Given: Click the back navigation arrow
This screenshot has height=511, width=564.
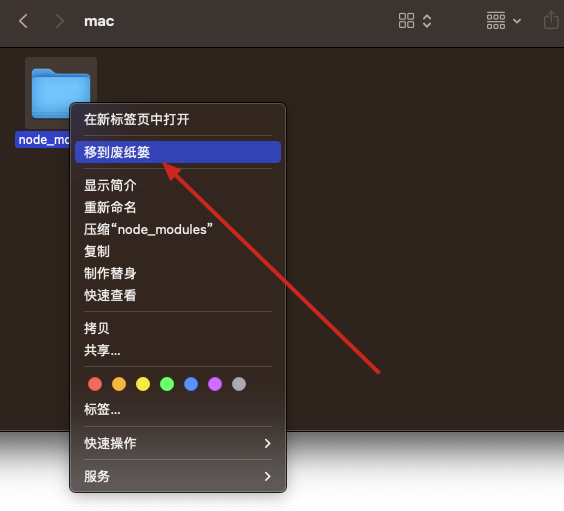Looking at the screenshot, I should pyautogui.click(x=23, y=21).
